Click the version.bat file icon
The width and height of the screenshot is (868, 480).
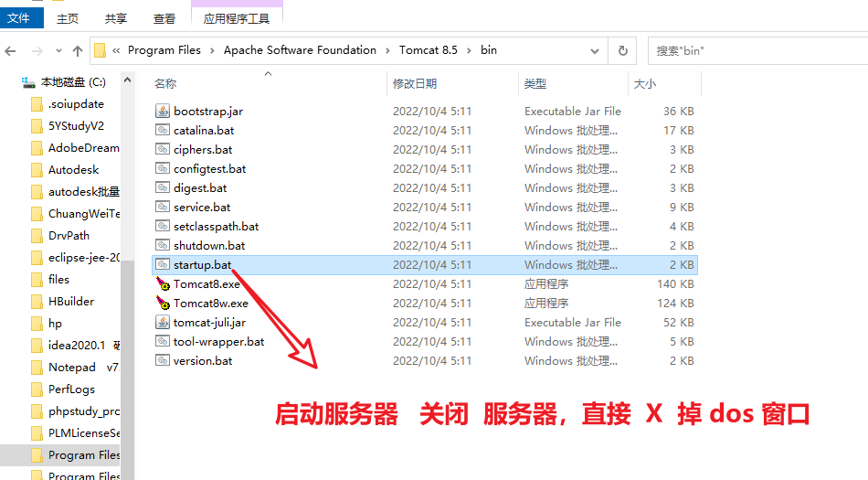pyautogui.click(x=163, y=360)
